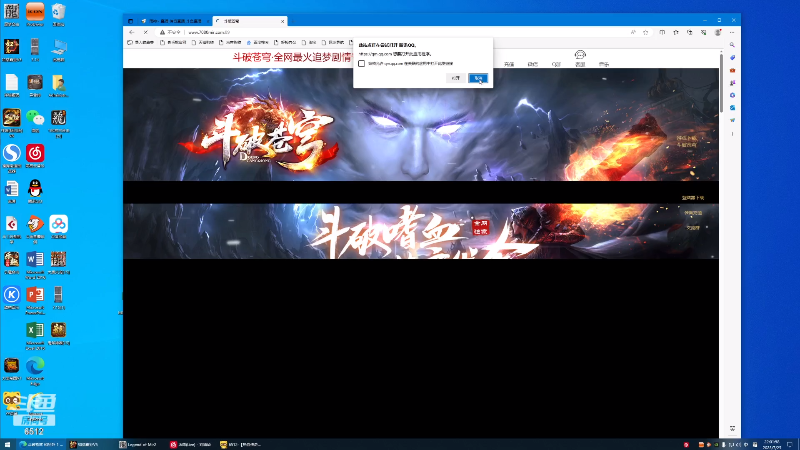Click the first bookmark on the favorites bar
Viewport: 800px width, 450px height.
140,42
